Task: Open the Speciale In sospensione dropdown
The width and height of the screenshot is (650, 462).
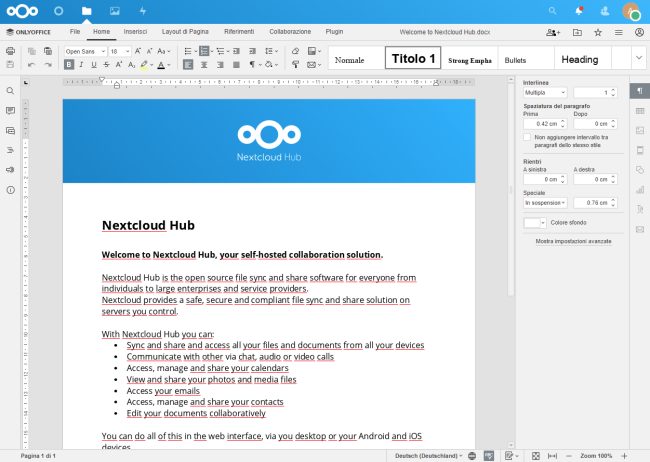Action: 545,203
